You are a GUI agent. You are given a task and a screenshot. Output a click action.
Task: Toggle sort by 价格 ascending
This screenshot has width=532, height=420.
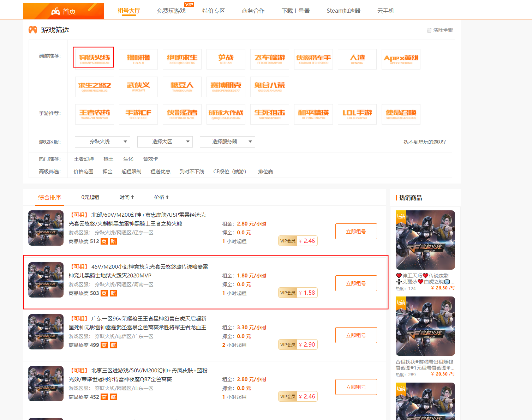tap(161, 197)
